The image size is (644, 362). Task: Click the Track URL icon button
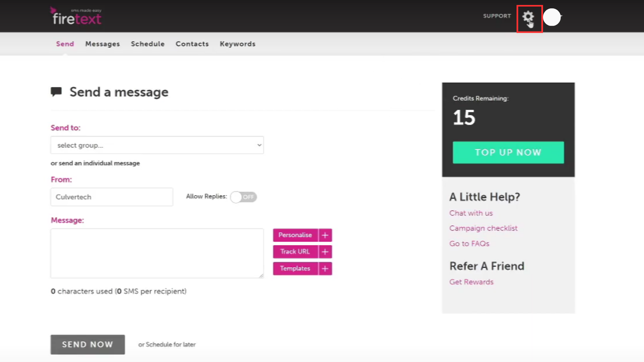pos(325,251)
